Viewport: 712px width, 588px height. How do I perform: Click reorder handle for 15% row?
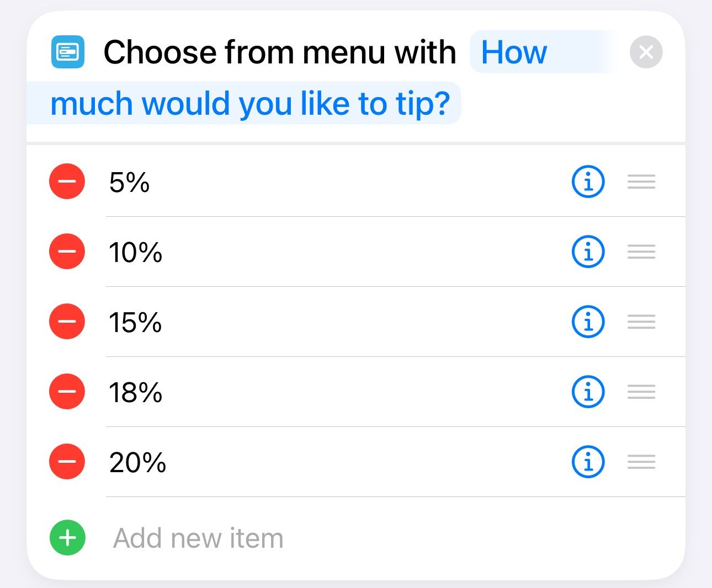point(641,322)
